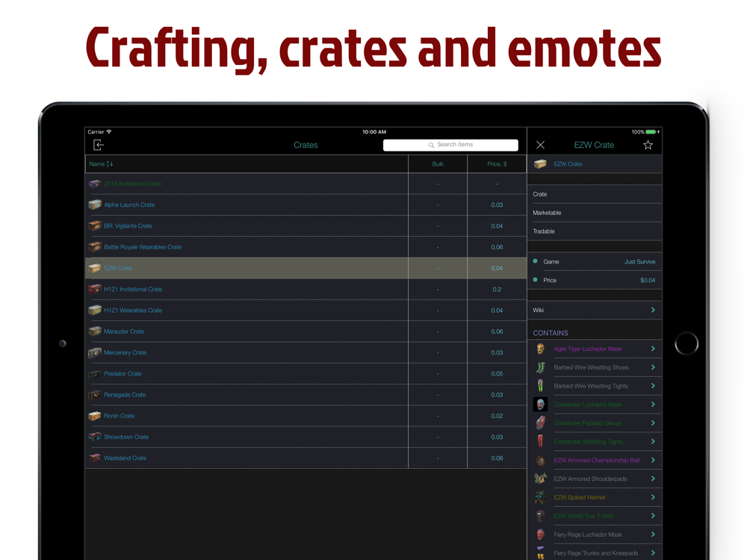
Task: Tap the back/exit icon at top left
Action: coord(98,145)
